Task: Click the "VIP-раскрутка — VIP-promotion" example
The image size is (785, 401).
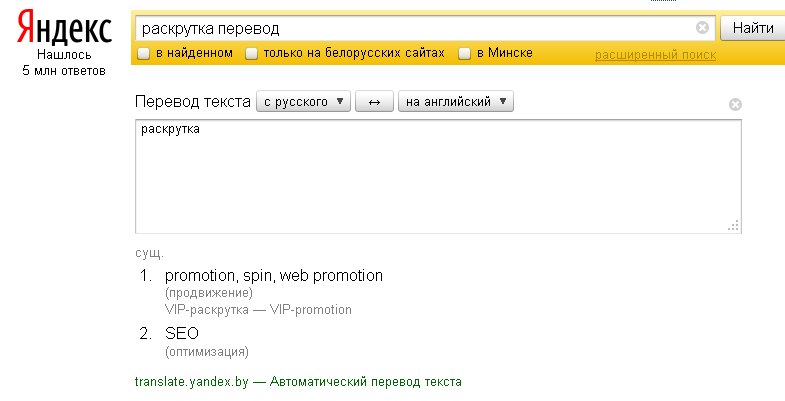Action: pyautogui.click(x=258, y=310)
